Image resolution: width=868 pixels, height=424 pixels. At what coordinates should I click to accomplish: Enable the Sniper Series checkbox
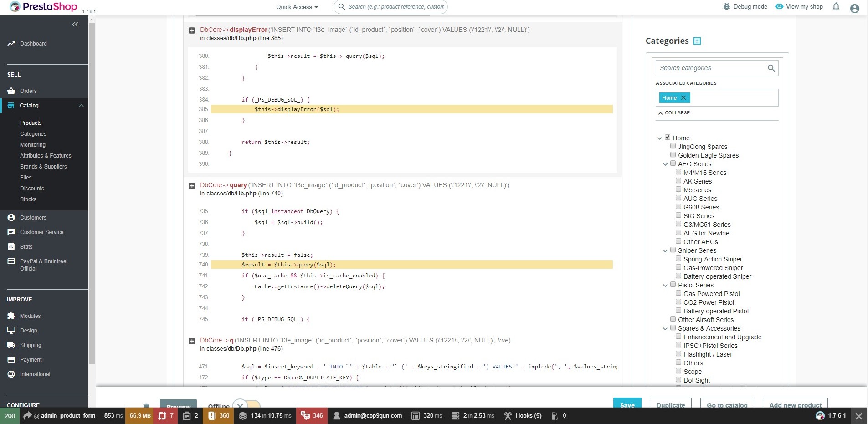673,250
